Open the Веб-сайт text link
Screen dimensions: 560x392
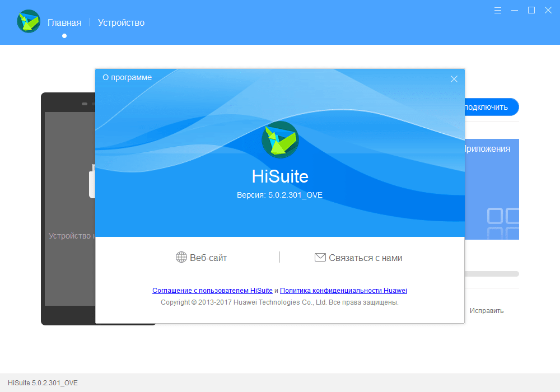208,258
